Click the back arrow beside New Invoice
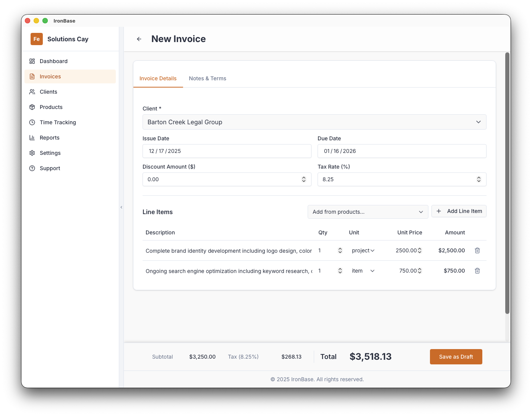The image size is (532, 416). pos(139,39)
